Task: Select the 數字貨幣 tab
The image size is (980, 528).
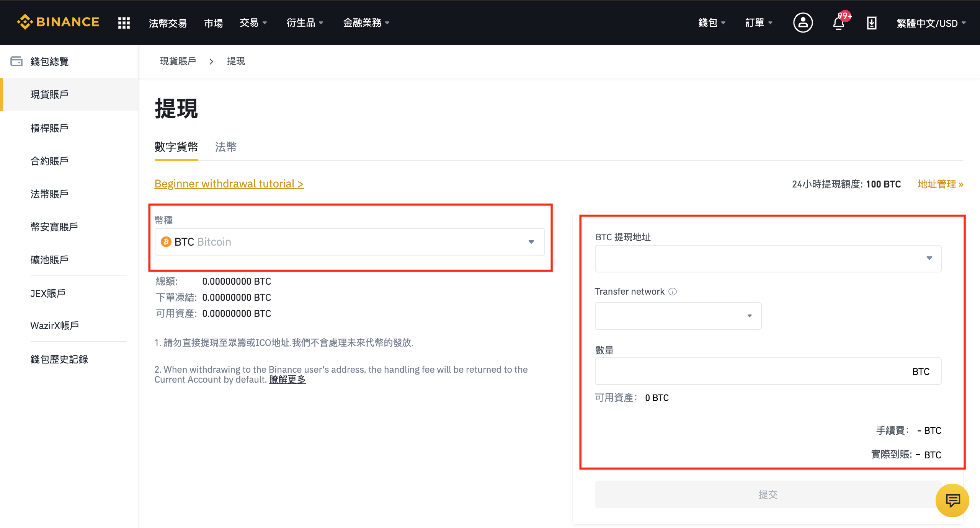Action: [176, 146]
